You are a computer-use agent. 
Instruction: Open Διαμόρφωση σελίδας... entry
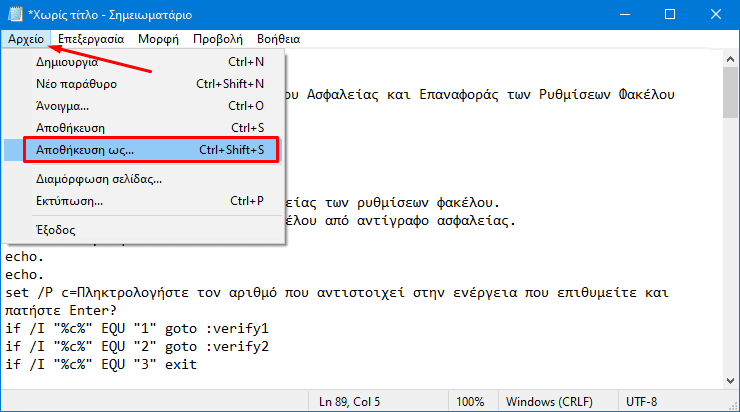[x=143, y=179]
